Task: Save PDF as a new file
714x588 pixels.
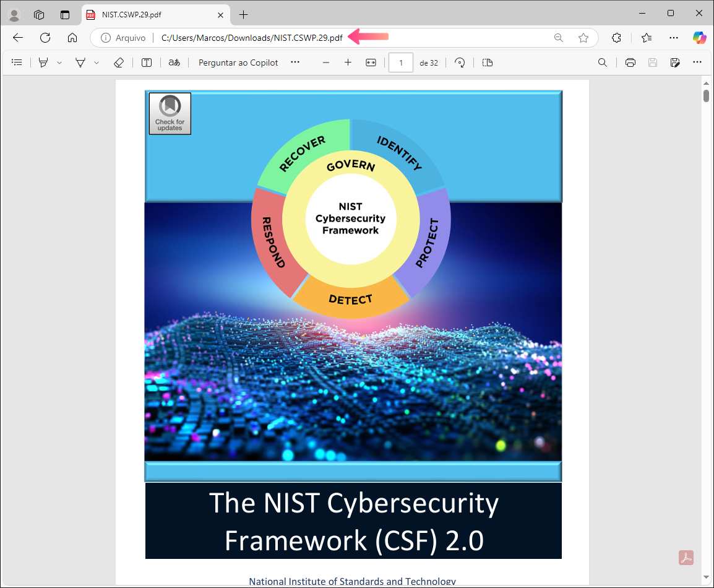Action: (675, 63)
